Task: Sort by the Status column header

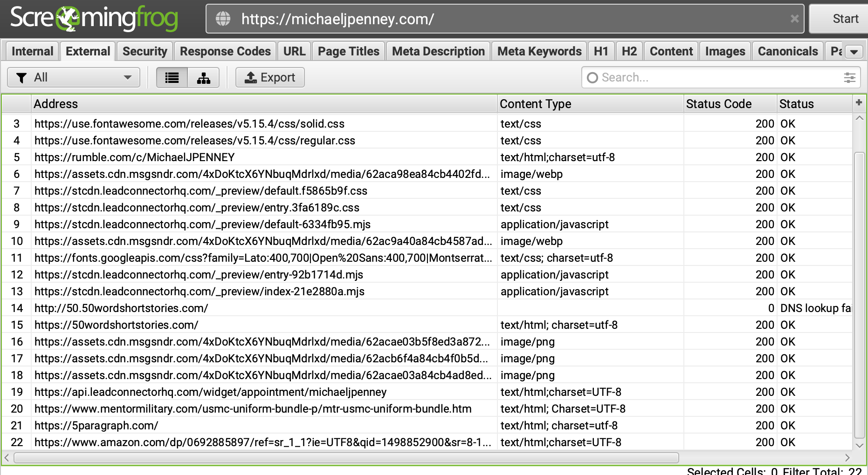Action: pyautogui.click(x=814, y=104)
